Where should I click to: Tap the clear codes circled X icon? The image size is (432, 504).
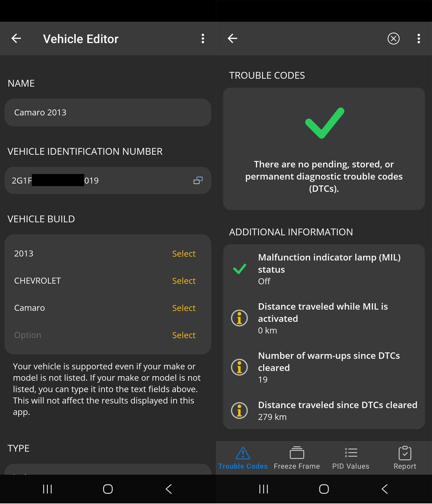tap(394, 38)
